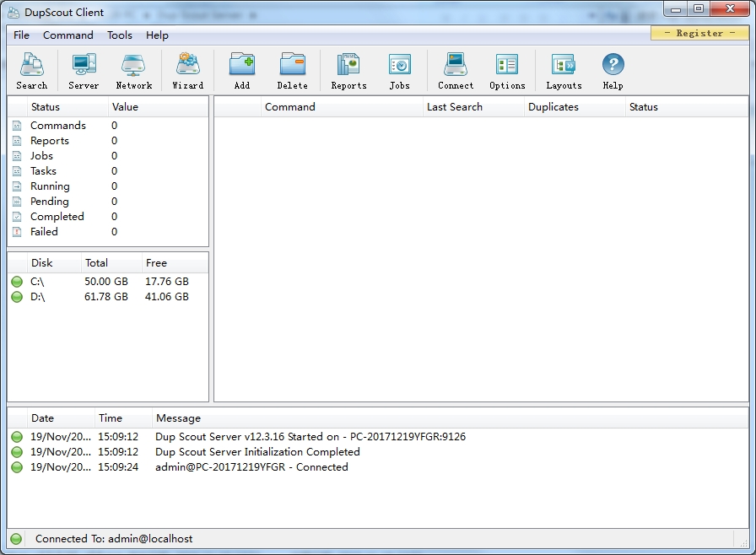Click the Network toolbar icon
756x555 pixels.
coord(133,71)
